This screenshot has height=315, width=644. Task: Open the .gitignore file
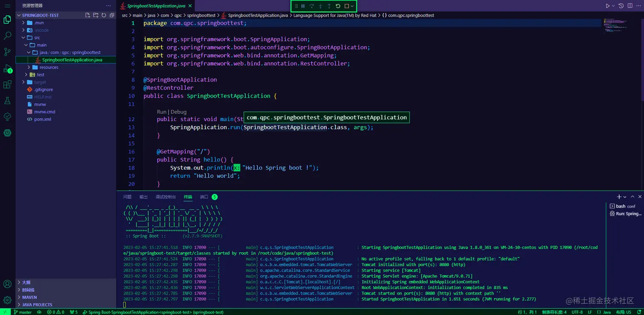[66, 90]
